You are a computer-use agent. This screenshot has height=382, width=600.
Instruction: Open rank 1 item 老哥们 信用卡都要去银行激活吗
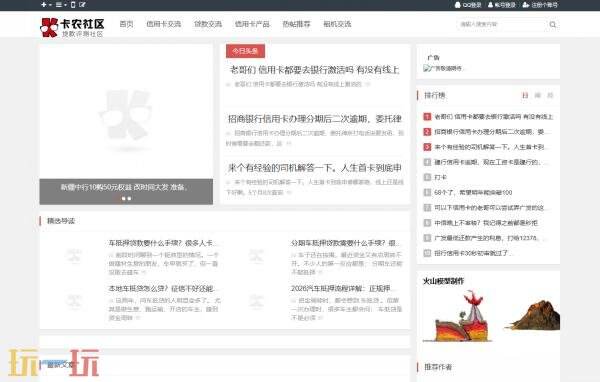[494, 116]
